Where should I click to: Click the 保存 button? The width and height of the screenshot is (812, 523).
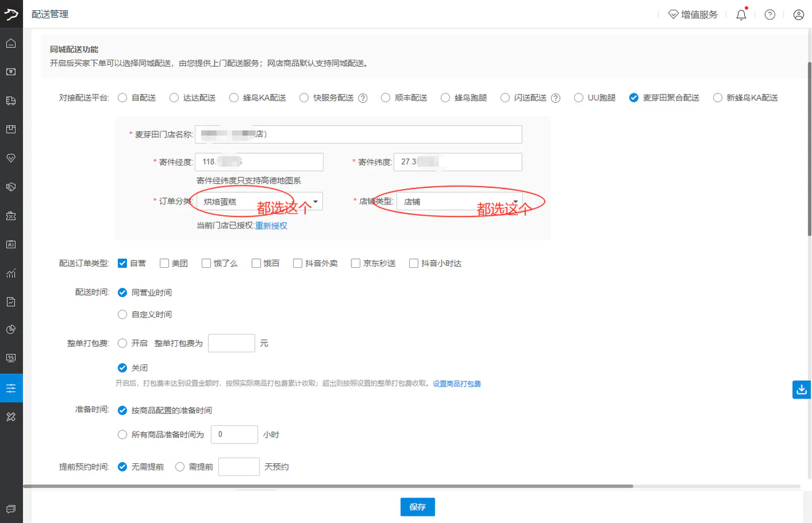(417, 507)
